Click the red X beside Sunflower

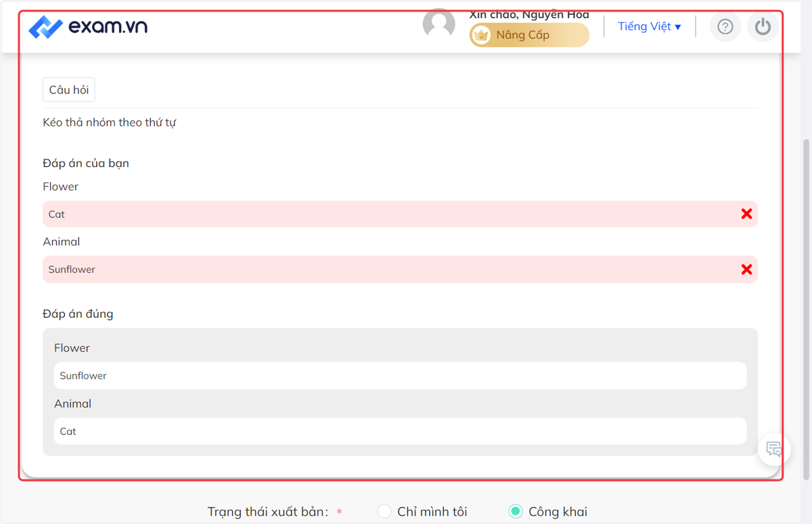tap(746, 269)
